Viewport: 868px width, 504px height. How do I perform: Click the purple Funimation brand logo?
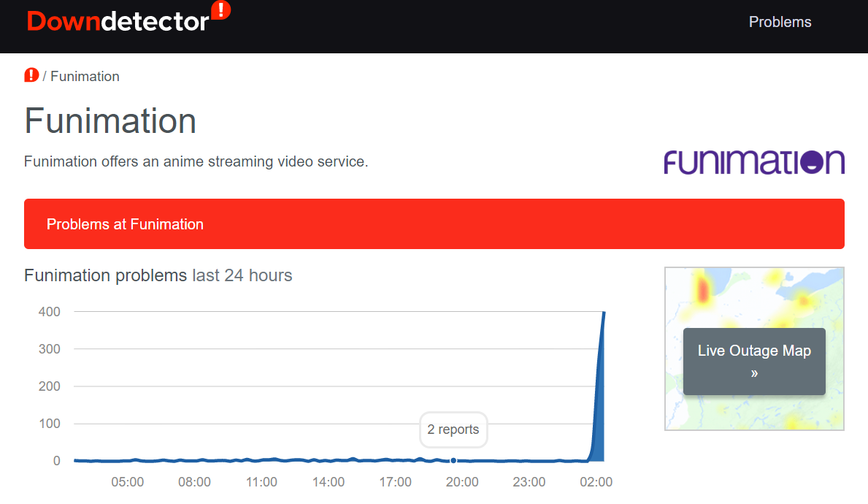[754, 162]
